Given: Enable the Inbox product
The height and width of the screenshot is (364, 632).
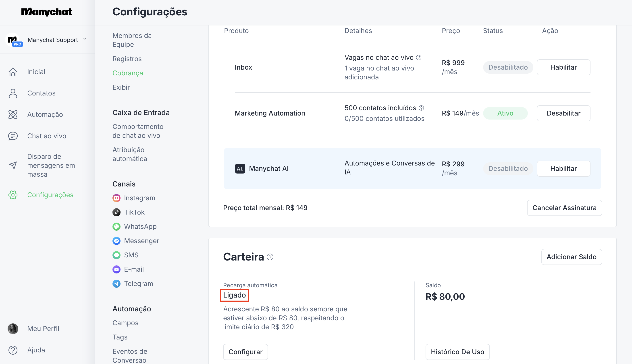Looking at the screenshot, I should (563, 67).
